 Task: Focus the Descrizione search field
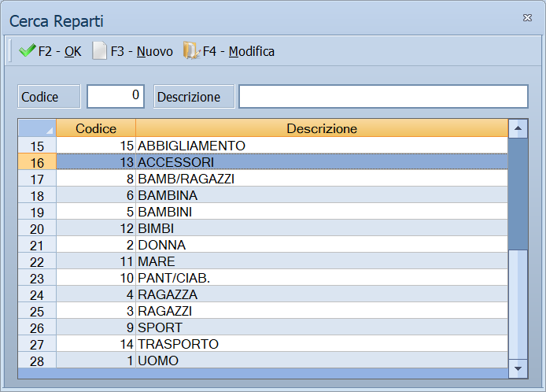tap(383, 96)
